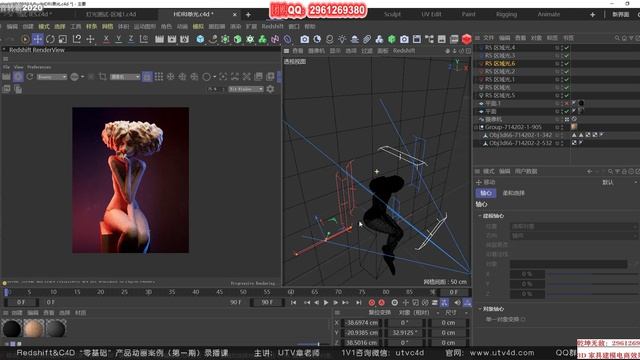Open the Redshift main menu

point(272,27)
